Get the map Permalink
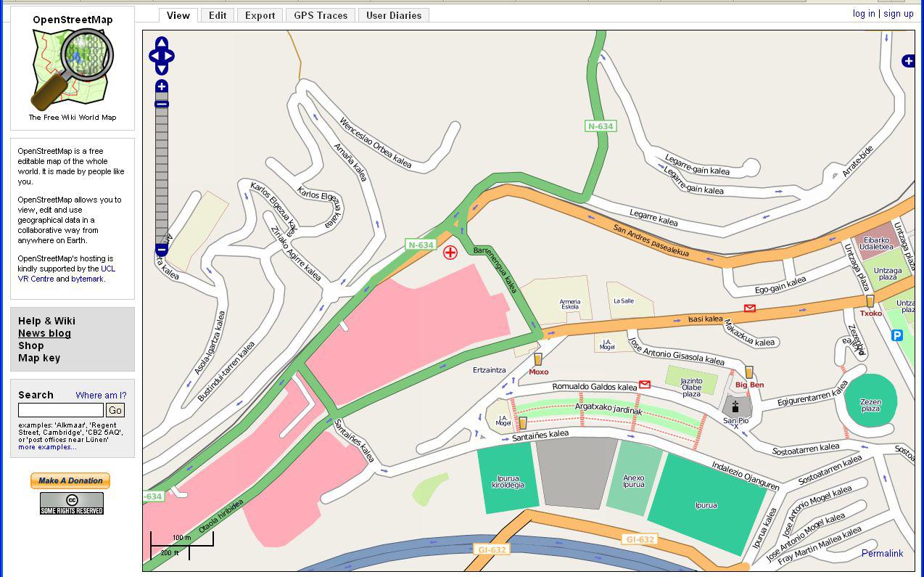Image resolution: width=924 pixels, height=577 pixels. click(883, 553)
